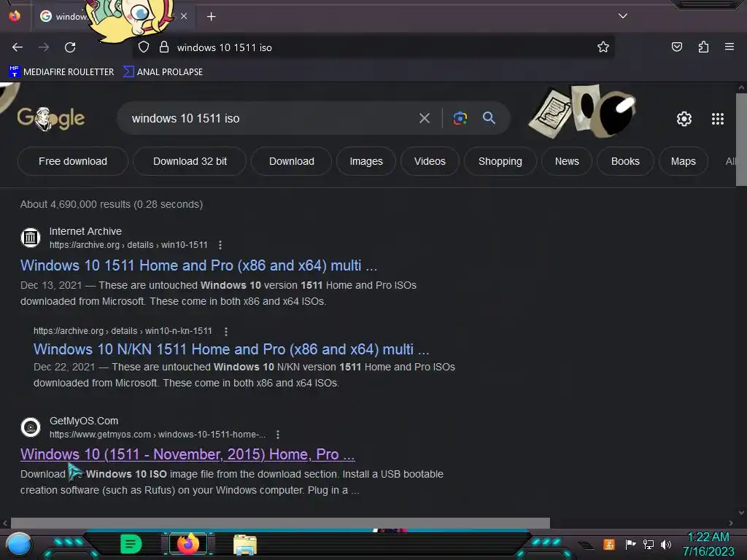747x560 pixels.
Task: Open the Pocket save icon
Action: [676, 47]
